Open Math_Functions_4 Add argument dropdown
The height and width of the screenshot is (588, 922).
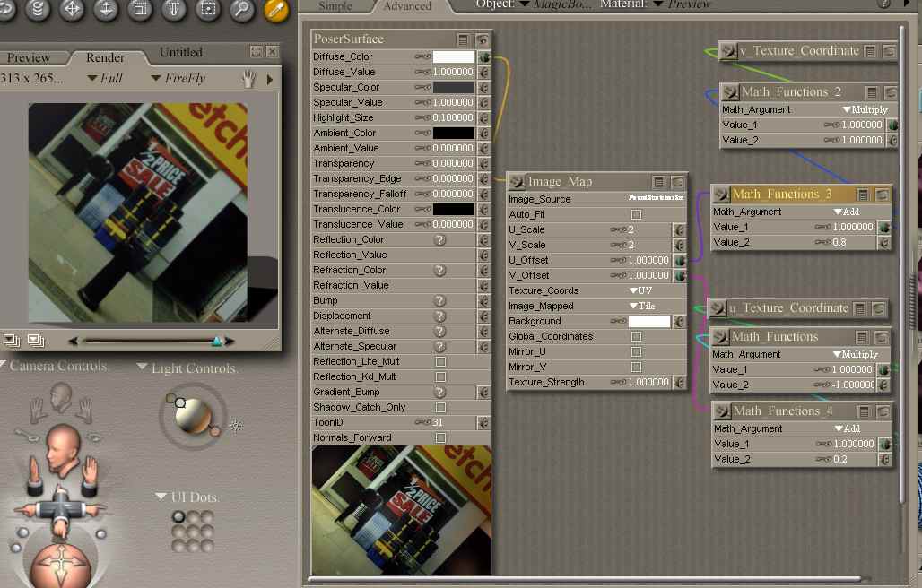pos(848,429)
